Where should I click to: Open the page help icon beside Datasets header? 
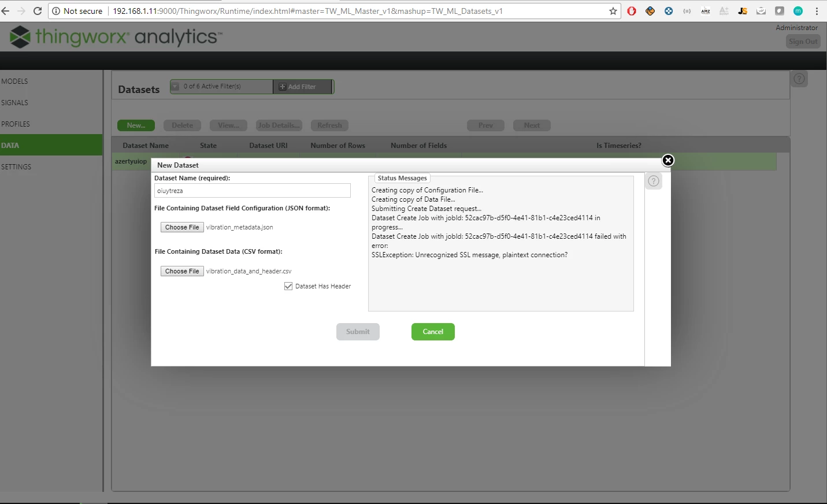[799, 79]
